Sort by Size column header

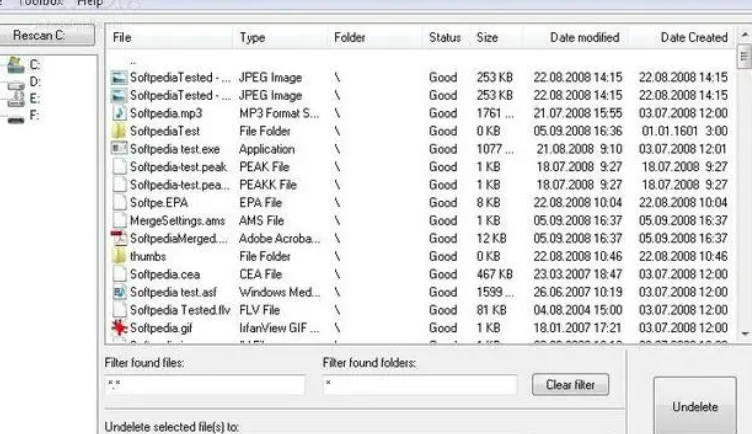tap(496, 37)
